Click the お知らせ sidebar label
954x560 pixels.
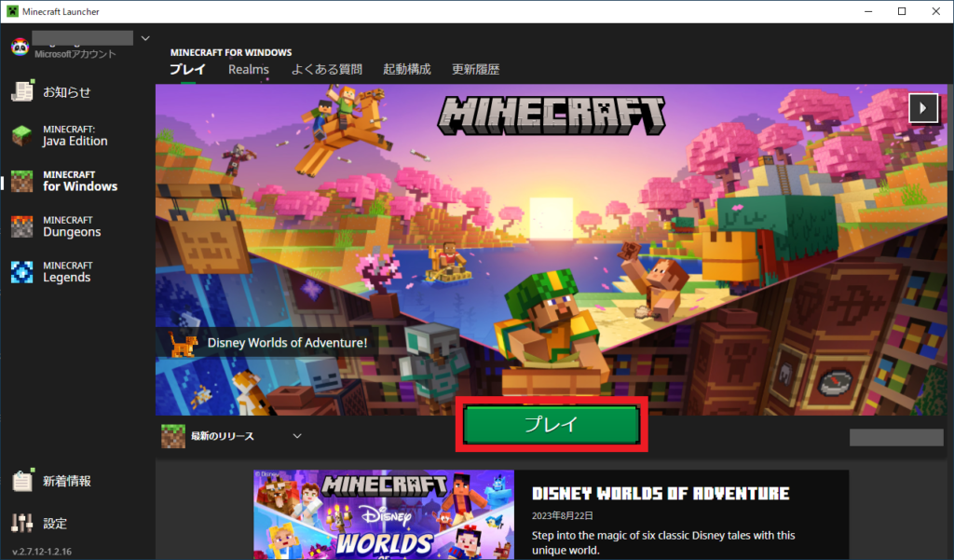67,92
